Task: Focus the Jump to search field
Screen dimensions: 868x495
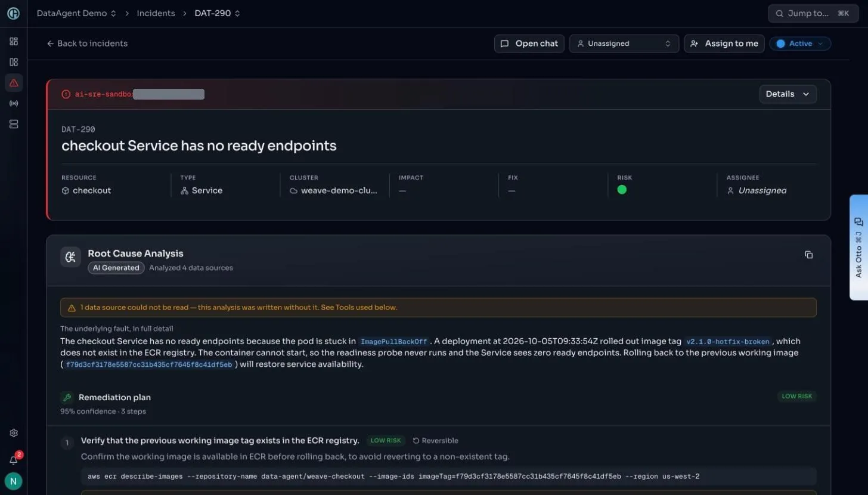Action: (812, 13)
